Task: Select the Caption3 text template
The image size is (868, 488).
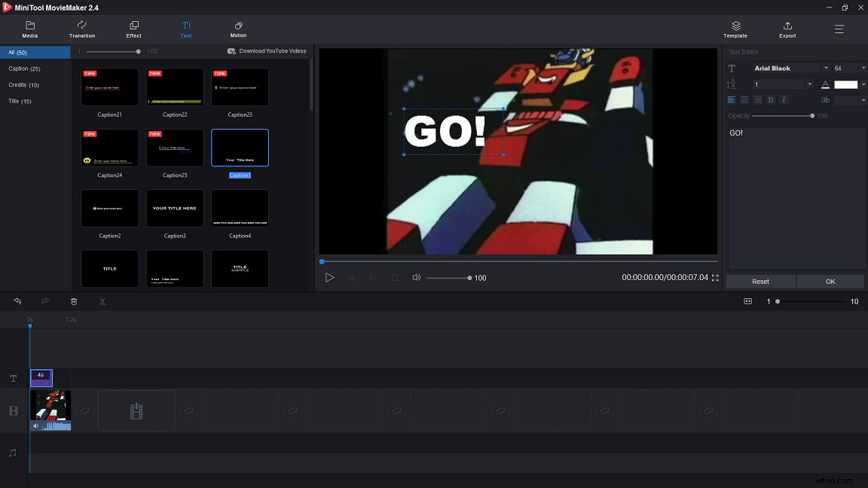Action: click(x=175, y=208)
